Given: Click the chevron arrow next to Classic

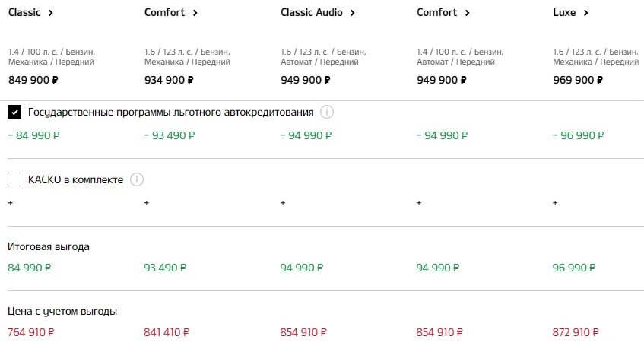Looking at the screenshot, I should (50, 13).
